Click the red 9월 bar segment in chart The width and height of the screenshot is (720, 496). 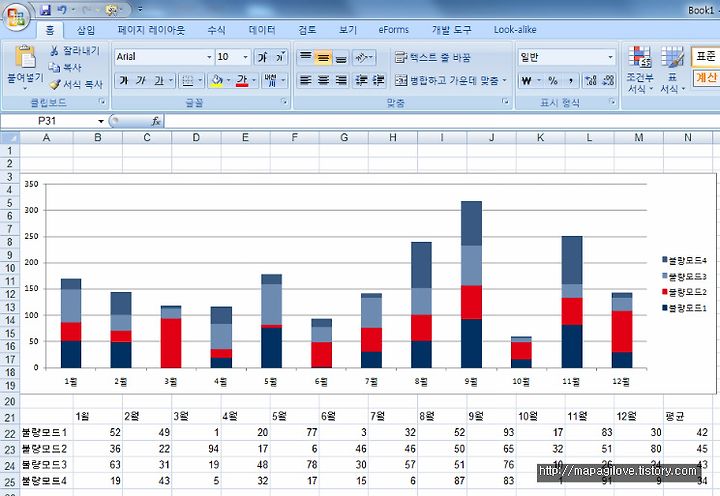click(472, 303)
